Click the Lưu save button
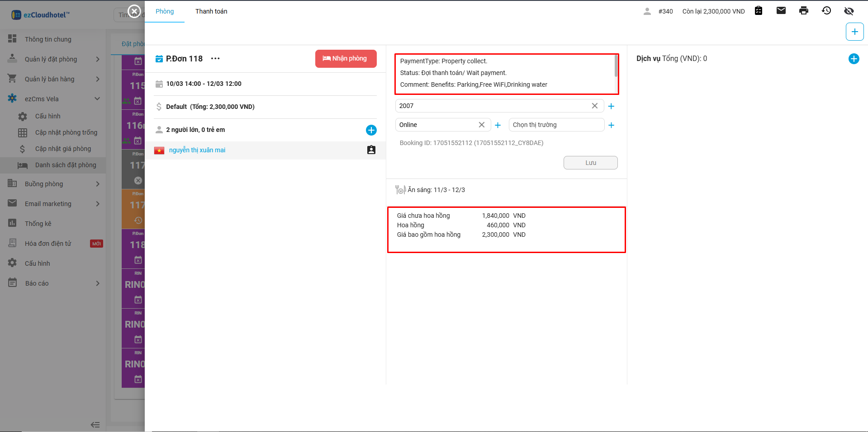This screenshot has width=868, height=432. pos(590,163)
